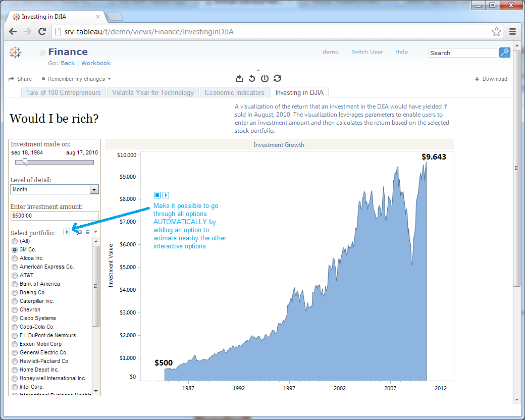Open the Select portfolio filter dropdown arrow
The image size is (525, 420).
pos(96,232)
